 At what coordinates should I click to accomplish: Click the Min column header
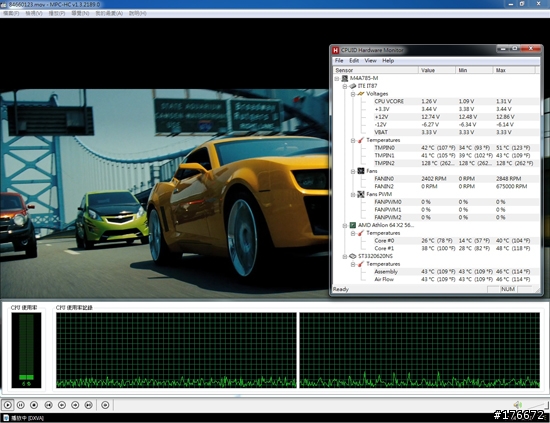tap(474, 70)
